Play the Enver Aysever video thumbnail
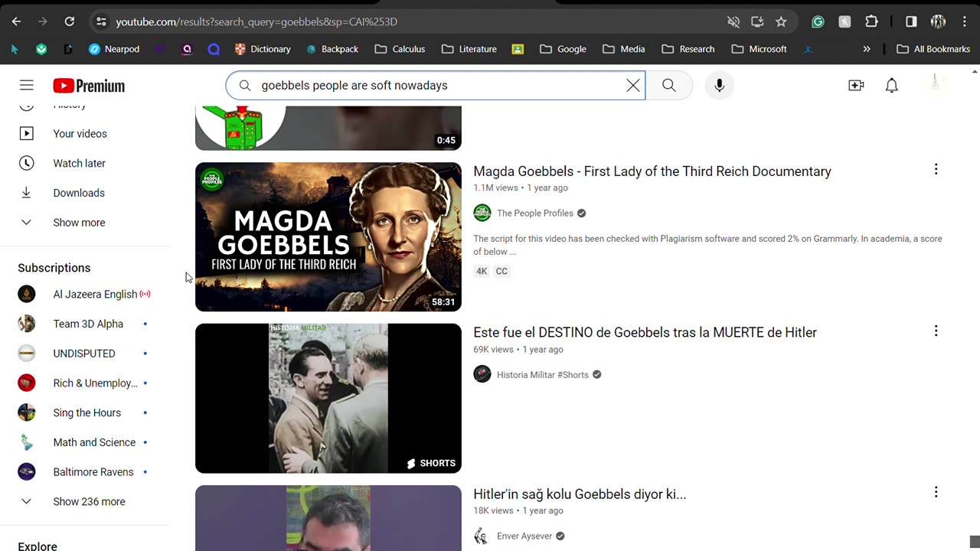This screenshot has width=980, height=551. [328, 518]
